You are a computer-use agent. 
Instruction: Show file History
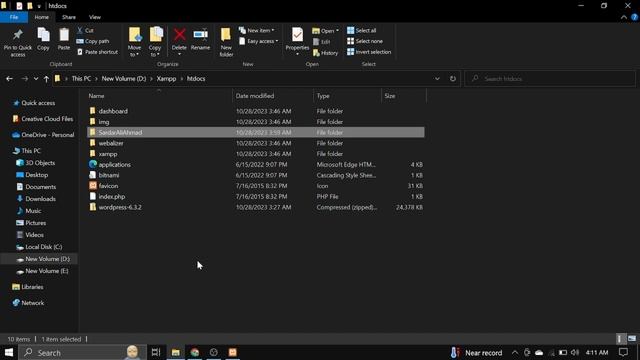tap(325, 53)
